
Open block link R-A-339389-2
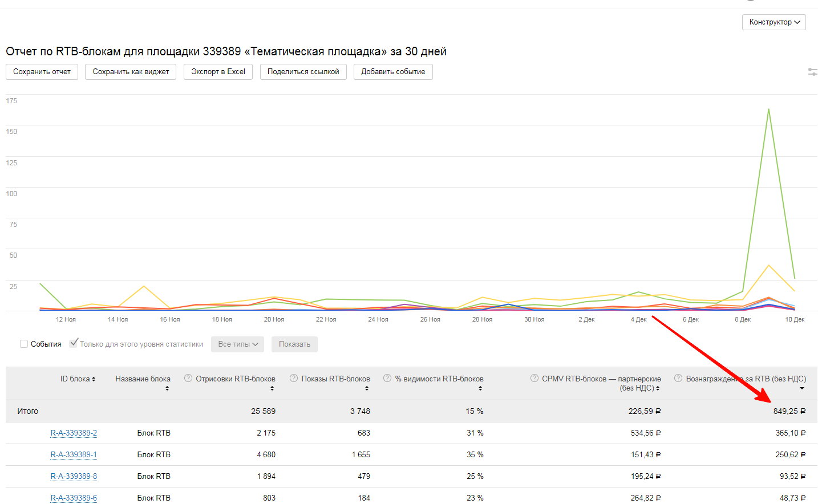tap(74, 433)
